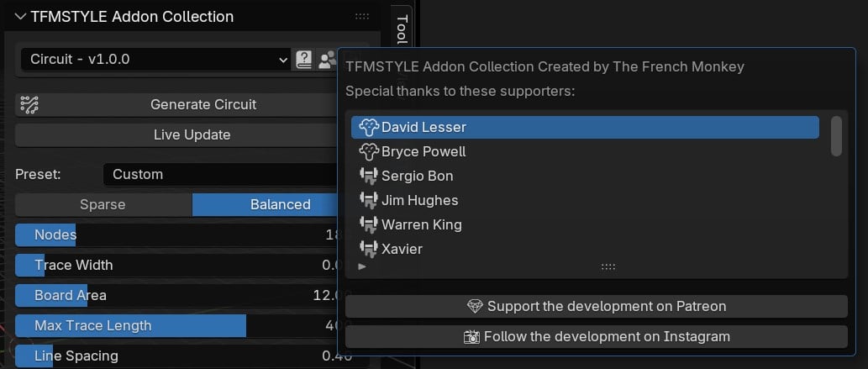Click the Instagram camera icon

coord(471,336)
